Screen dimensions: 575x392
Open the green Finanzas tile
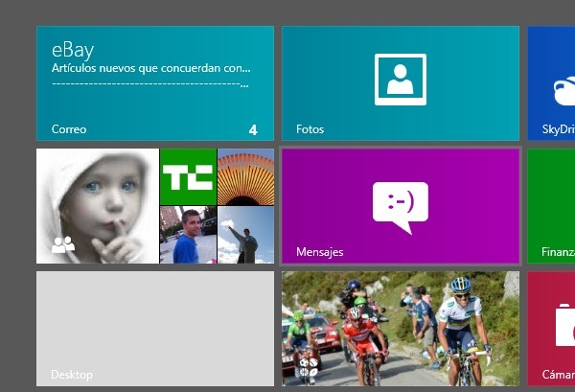coord(551,206)
